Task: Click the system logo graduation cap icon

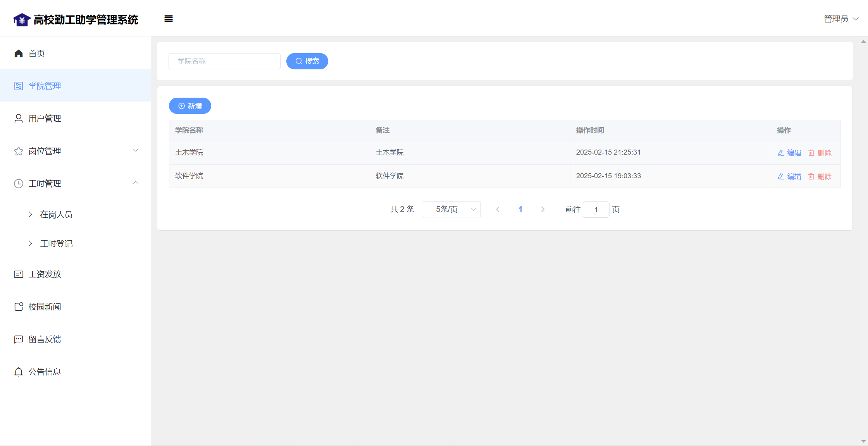Action: pyautogui.click(x=22, y=20)
